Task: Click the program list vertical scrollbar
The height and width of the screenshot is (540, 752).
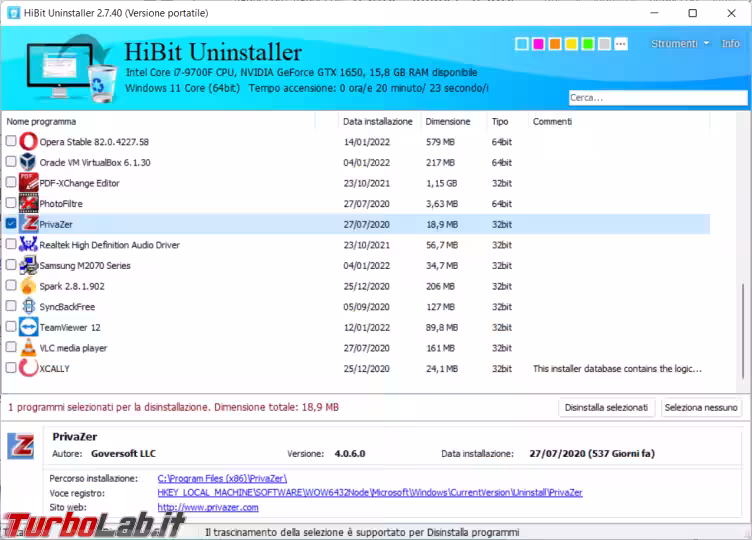Action: click(x=743, y=331)
